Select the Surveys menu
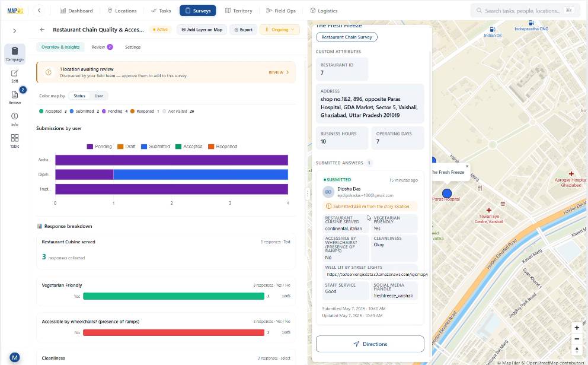This screenshot has width=588, height=365. tap(197, 11)
